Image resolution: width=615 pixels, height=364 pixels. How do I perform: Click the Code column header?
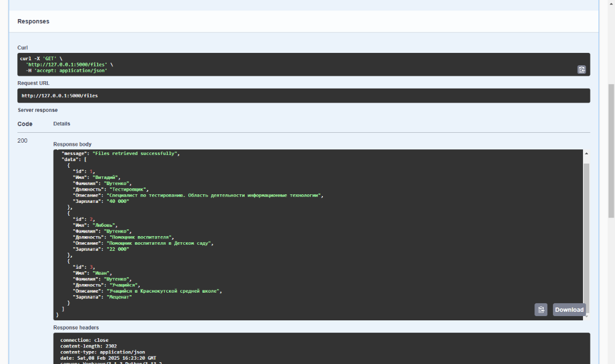pyautogui.click(x=25, y=124)
